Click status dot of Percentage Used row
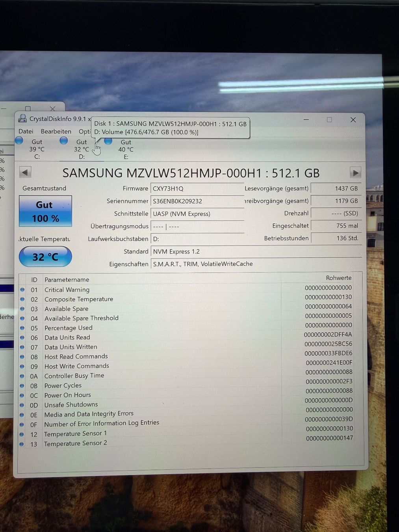This screenshot has height=532, width=399. point(22,328)
